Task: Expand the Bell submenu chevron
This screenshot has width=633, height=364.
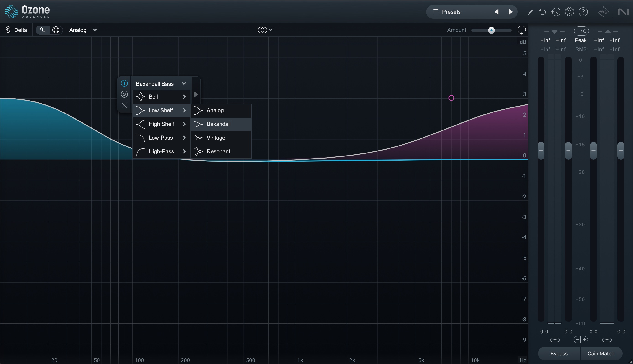Action: click(184, 97)
